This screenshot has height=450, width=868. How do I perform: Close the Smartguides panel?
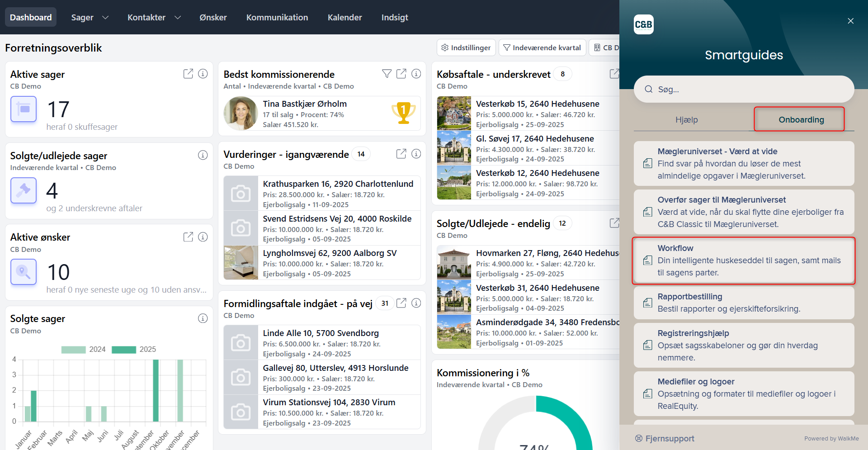pyautogui.click(x=850, y=21)
